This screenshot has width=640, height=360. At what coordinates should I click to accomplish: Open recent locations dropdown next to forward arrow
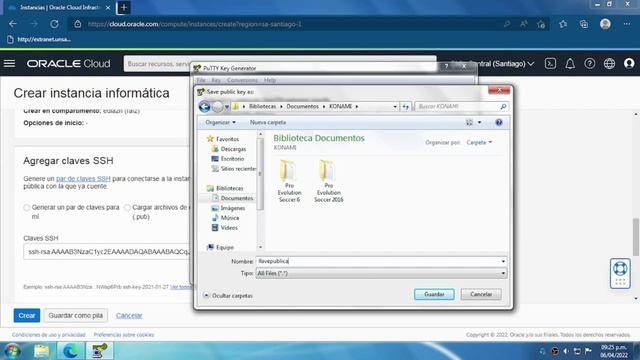[x=227, y=107]
